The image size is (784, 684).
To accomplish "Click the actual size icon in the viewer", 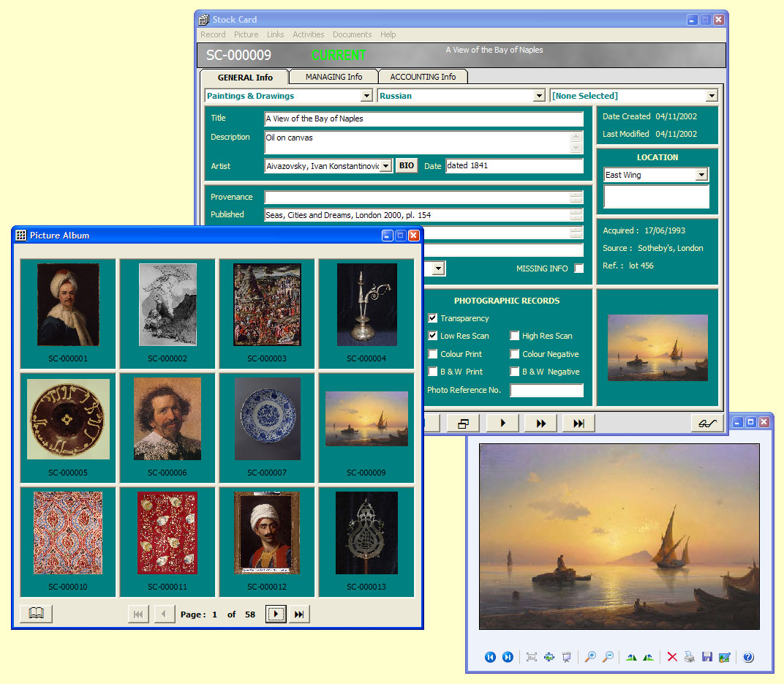I will (532, 657).
